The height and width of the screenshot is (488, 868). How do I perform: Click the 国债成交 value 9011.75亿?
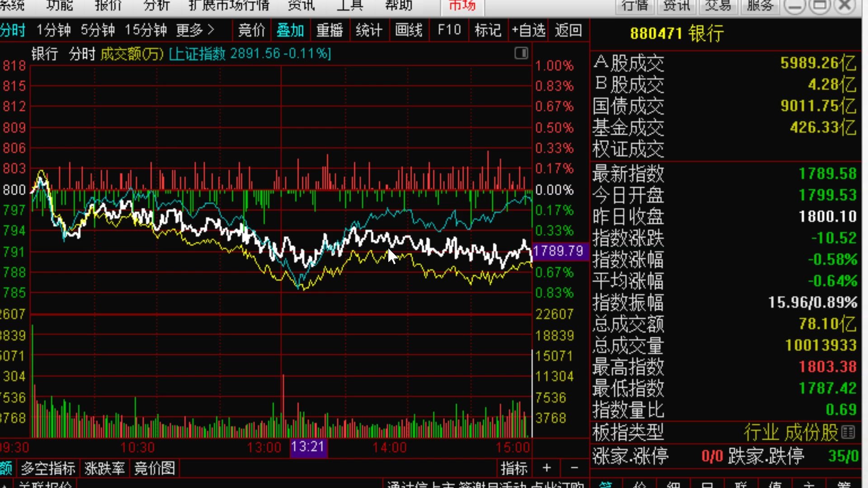(818, 106)
